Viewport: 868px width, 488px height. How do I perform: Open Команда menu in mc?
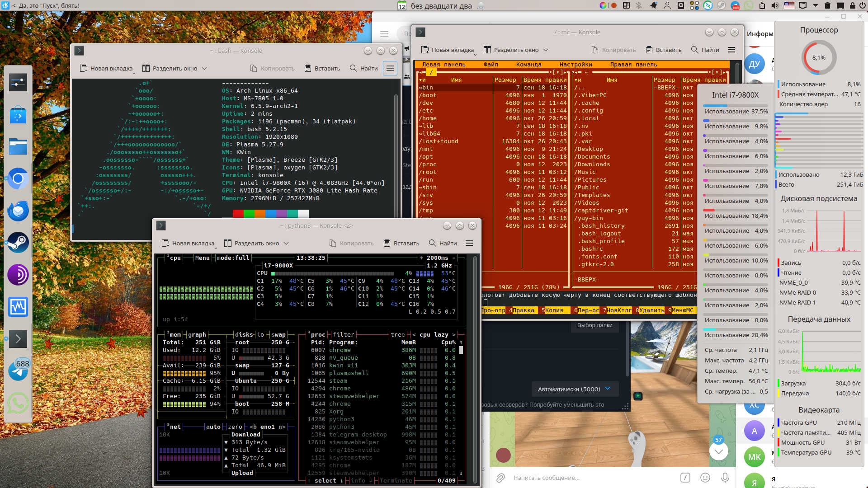pyautogui.click(x=528, y=65)
